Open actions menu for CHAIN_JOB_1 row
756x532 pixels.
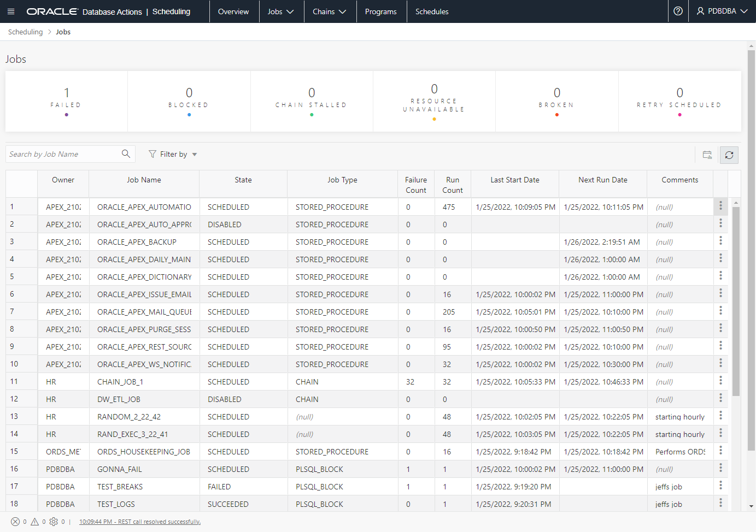pos(720,381)
